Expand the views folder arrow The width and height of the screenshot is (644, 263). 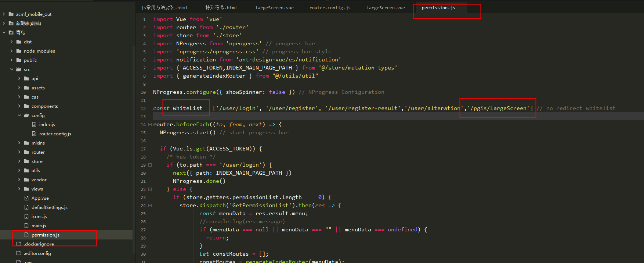[19, 189]
